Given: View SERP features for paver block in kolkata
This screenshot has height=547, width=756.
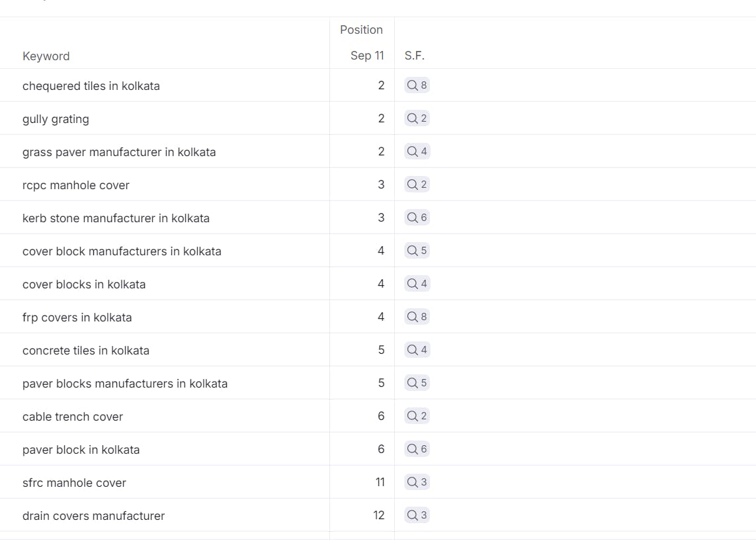Looking at the screenshot, I should (417, 449).
